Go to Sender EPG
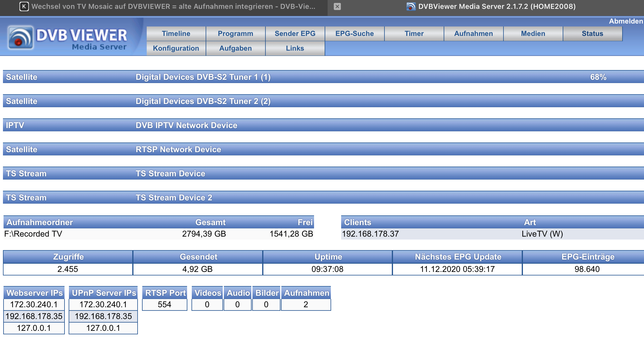 295,34
